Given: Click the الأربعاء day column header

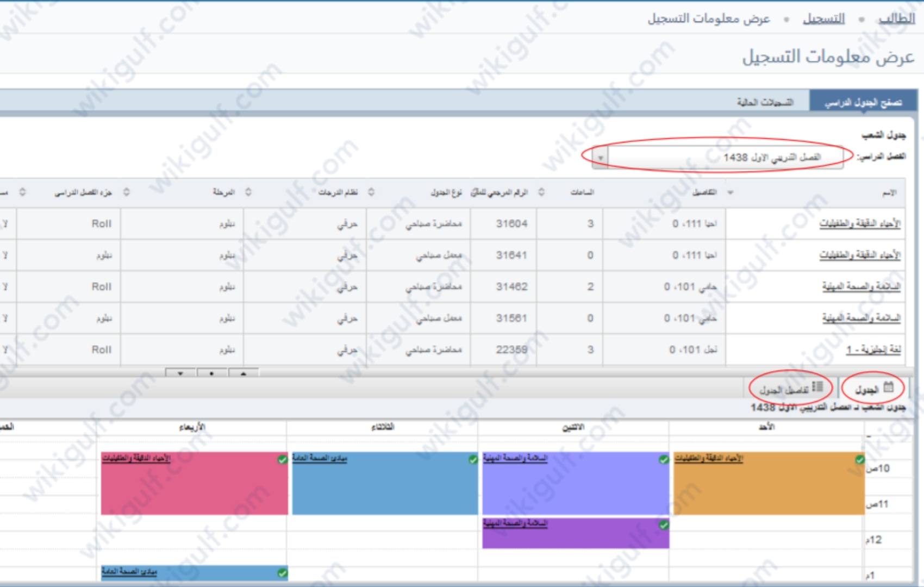Looking at the screenshot, I should 192,427.
